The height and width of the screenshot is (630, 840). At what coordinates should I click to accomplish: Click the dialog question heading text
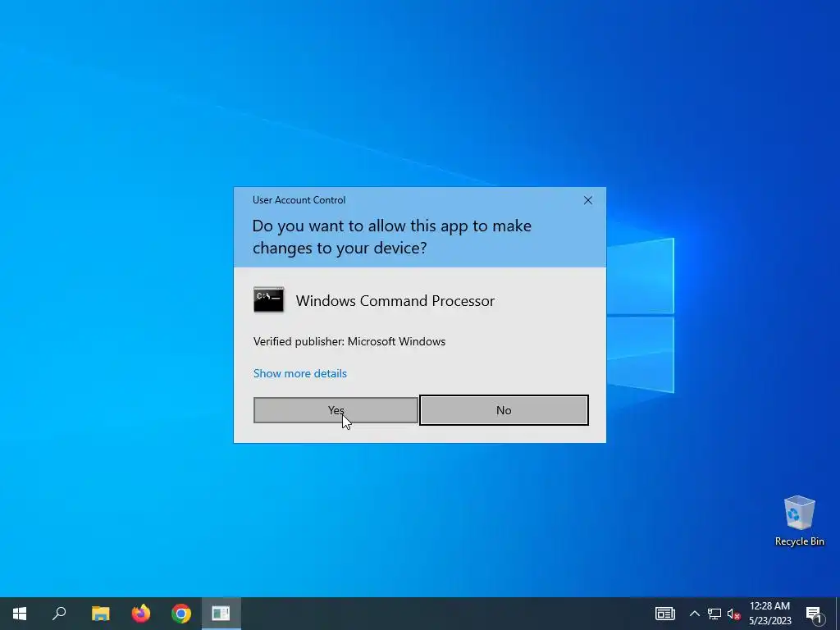coord(391,237)
